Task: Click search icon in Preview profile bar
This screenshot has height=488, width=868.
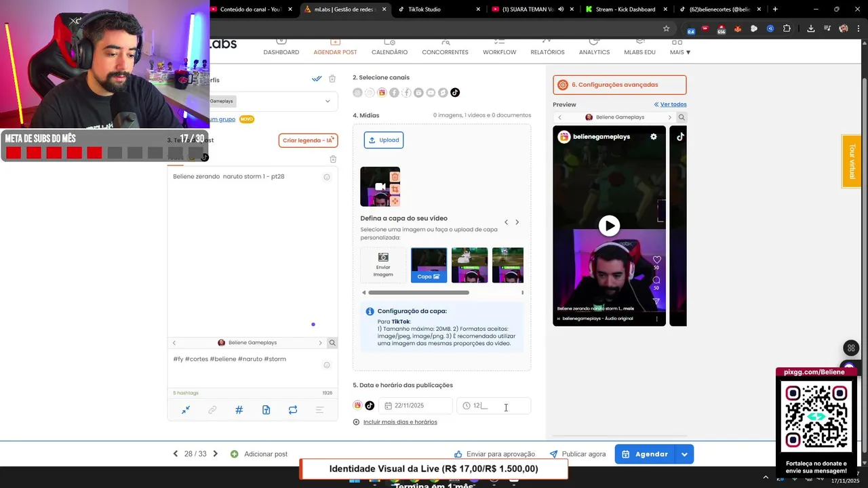Action: (682, 117)
